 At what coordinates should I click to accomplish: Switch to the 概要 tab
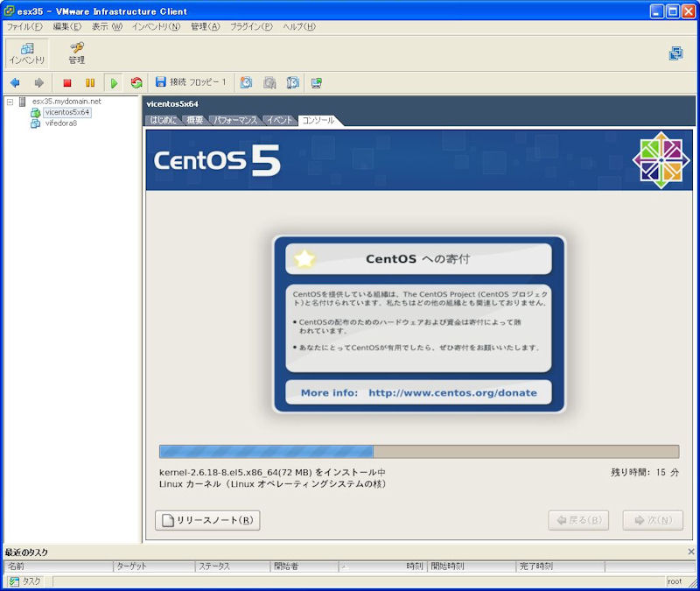(194, 120)
